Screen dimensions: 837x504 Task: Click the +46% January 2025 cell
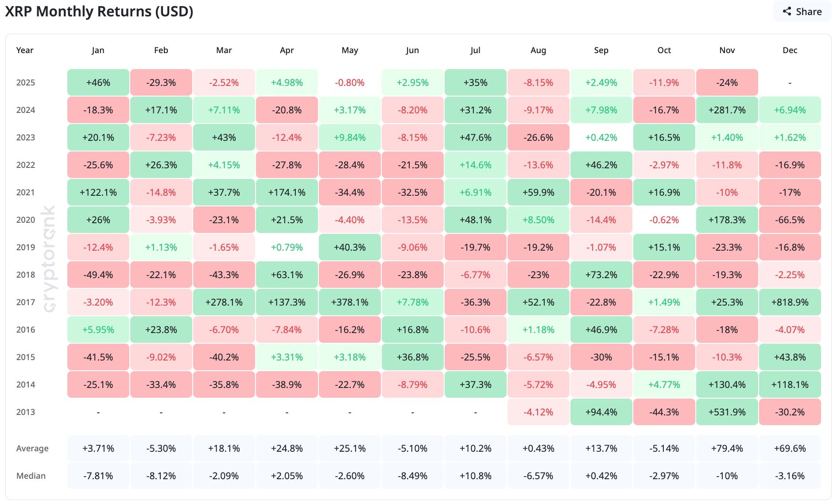point(98,83)
